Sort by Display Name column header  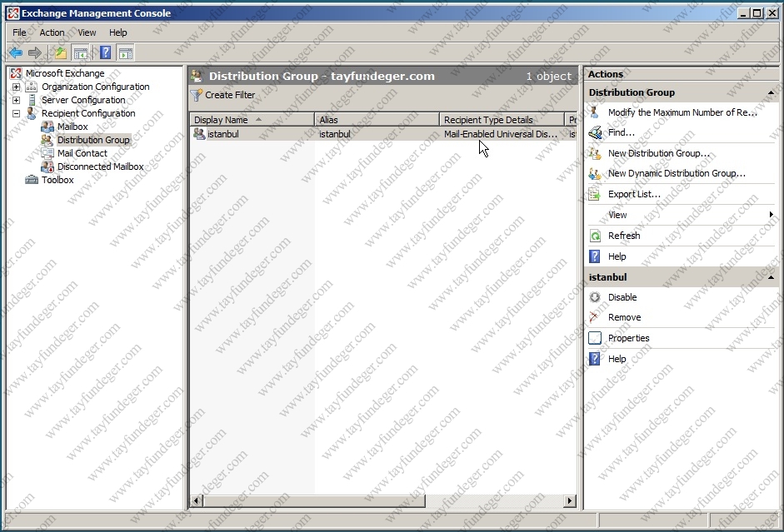pos(252,119)
